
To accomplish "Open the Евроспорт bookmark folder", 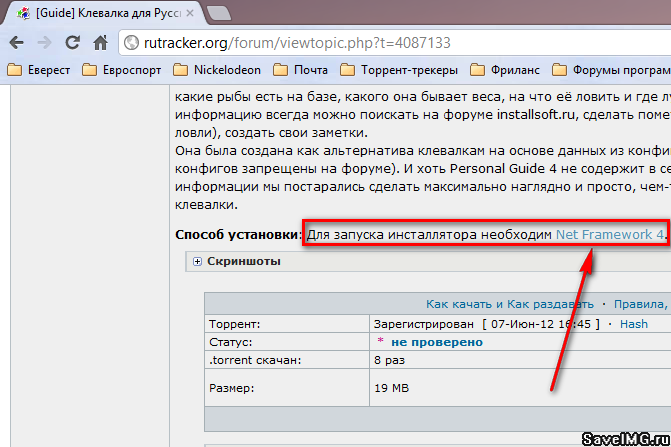I will pos(119,70).
